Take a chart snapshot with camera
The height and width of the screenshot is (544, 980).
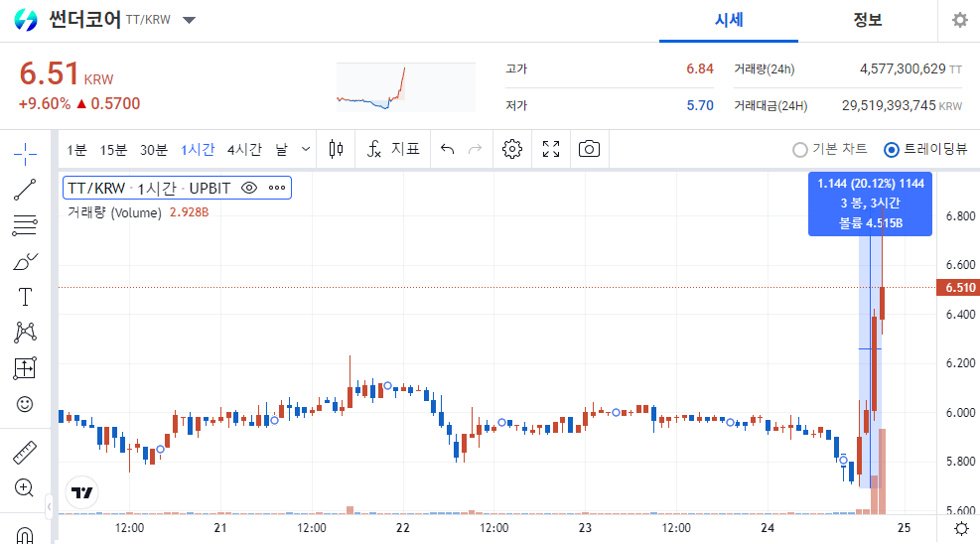pyautogui.click(x=589, y=149)
